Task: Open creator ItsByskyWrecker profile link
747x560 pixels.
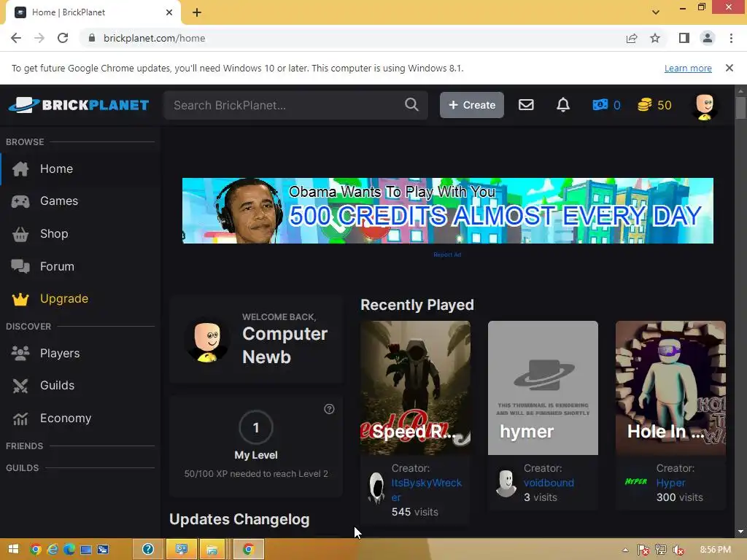Action: [426, 489]
